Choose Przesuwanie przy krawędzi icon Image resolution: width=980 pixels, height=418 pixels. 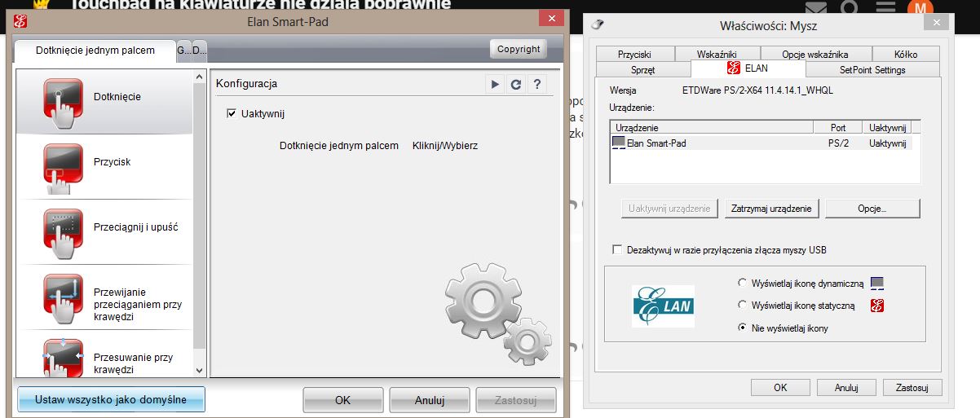pyautogui.click(x=62, y=358)
